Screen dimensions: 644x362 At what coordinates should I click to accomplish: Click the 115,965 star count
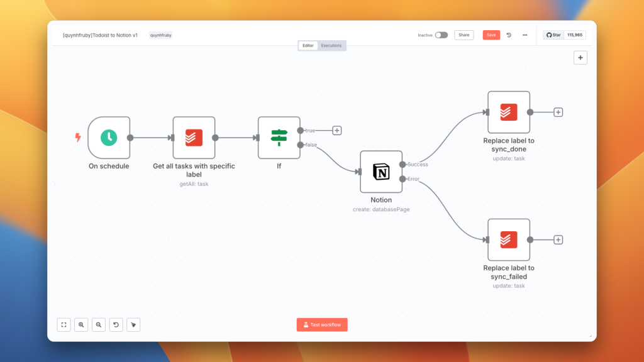(x=575, y=35)
